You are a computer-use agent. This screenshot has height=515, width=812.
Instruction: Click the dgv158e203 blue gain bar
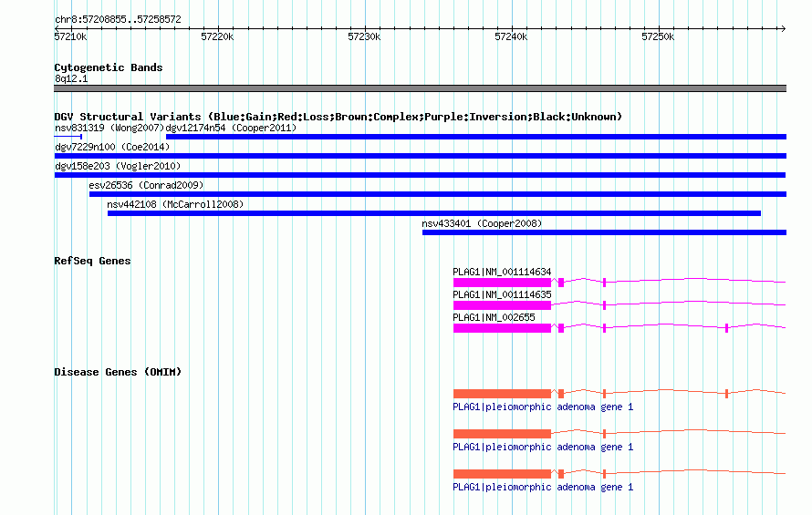point(420,175)
